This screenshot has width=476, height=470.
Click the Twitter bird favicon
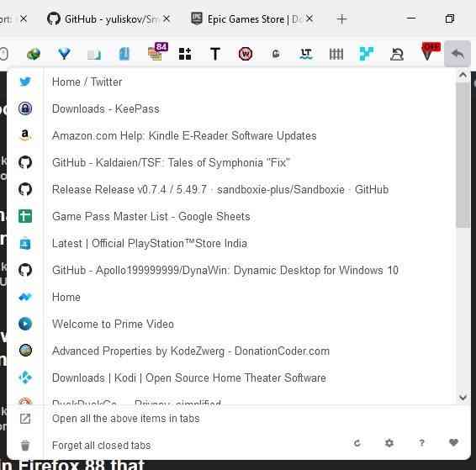(25, 82)
